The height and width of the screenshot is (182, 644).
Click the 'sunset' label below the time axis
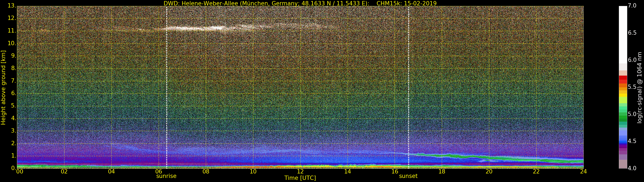tap(408, 176)
